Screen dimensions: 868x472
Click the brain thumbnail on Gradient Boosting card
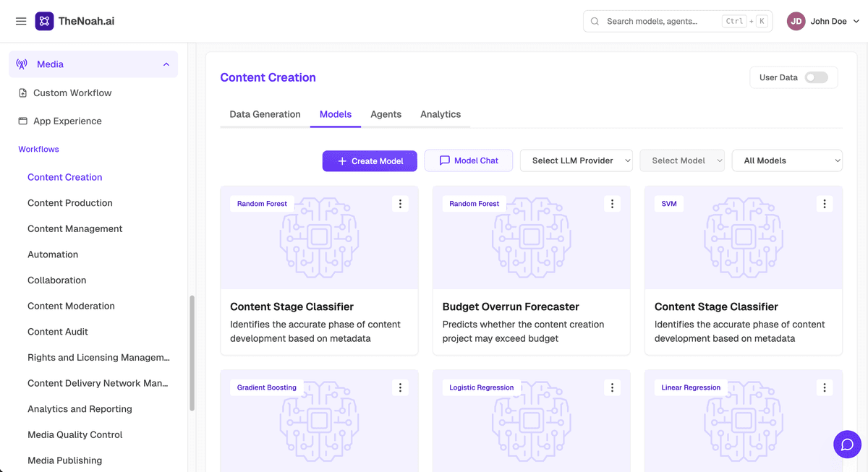(319, 422)
